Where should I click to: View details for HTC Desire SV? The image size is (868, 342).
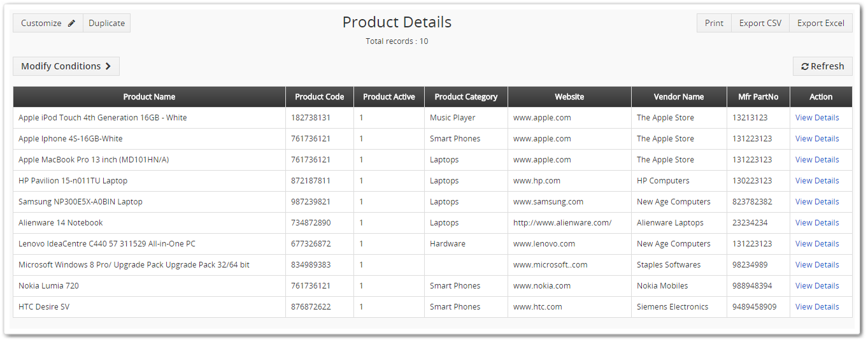click(x=816, y=307)
